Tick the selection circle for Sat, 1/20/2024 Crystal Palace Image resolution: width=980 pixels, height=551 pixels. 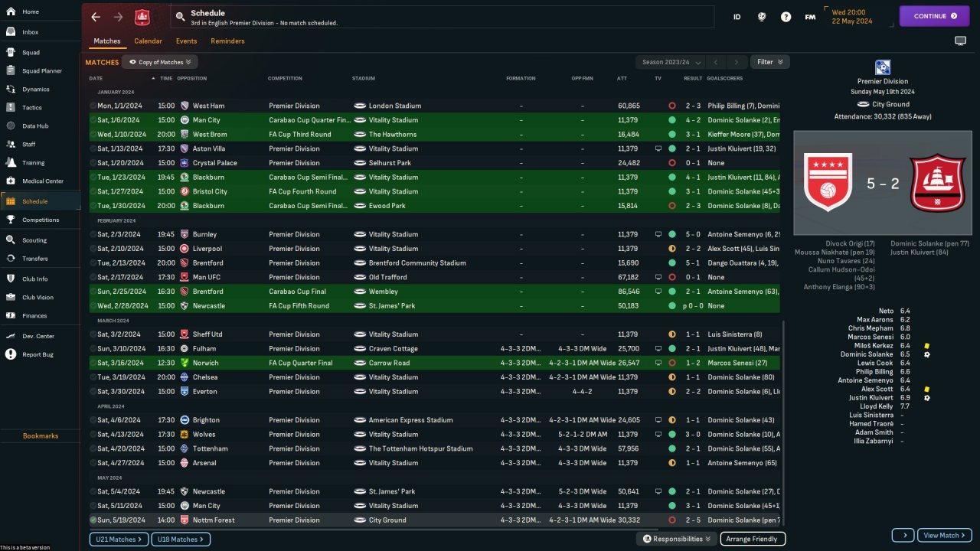coord(93,163)
